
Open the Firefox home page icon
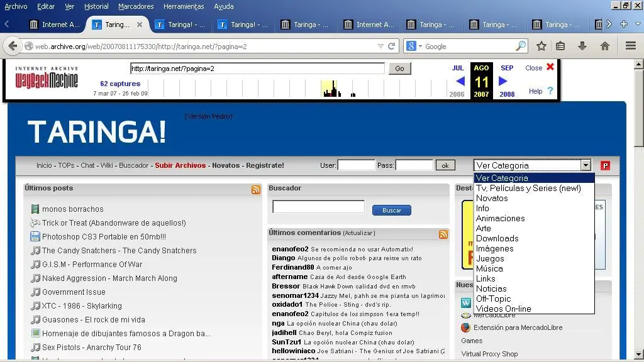click(x=604, y=46)
